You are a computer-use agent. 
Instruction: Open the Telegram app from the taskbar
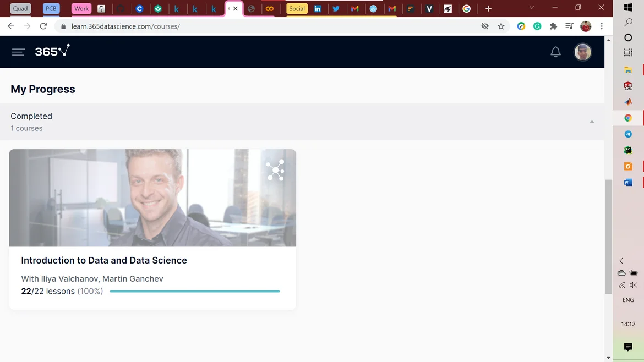coord(628,134)
